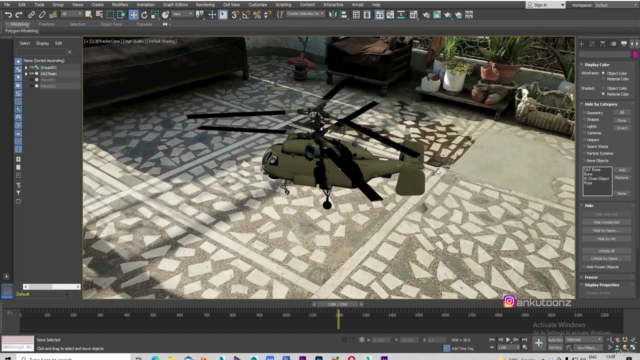This screenshot has height=360, width=640.
Task: Select Shaded Object Color radio button
Action: pos(603,88)
